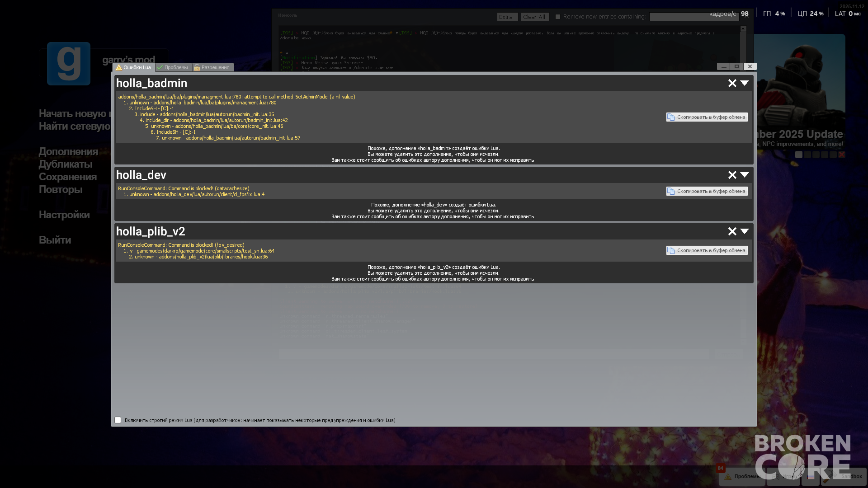Collapse the holla_dev section arrow
This screenshot has width=868, height=488.
[x=745, y=175]
